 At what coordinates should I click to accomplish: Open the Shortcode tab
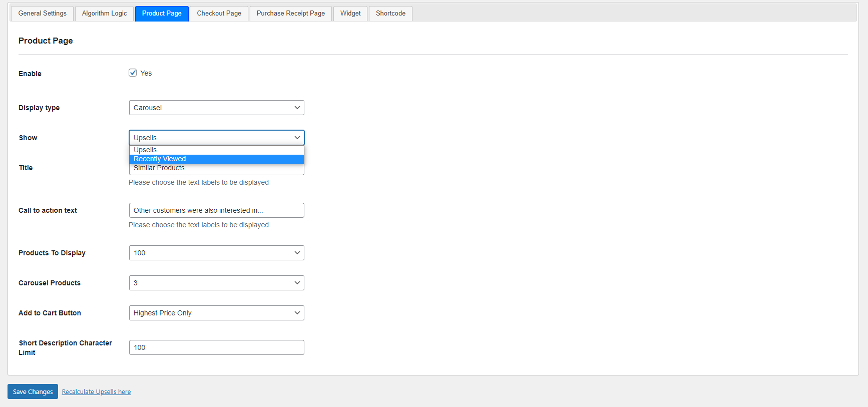391,14
